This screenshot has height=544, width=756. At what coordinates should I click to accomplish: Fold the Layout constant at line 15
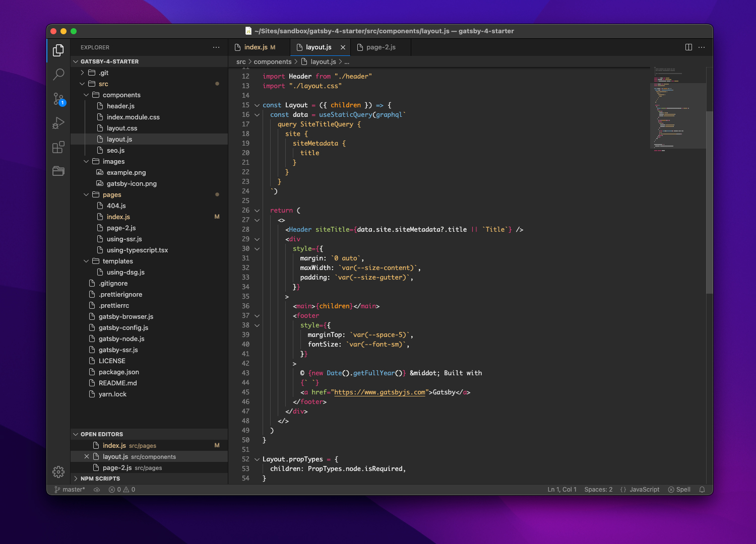coord(257,105)
